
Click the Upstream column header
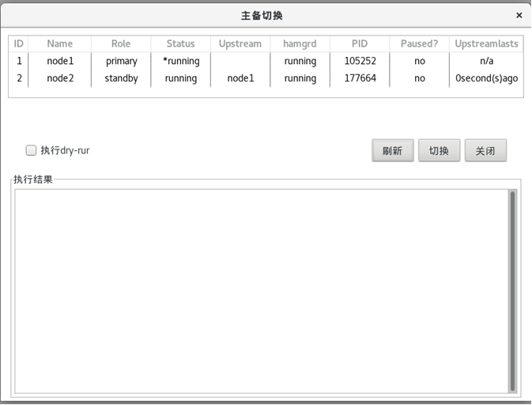(x=240, y=44)
